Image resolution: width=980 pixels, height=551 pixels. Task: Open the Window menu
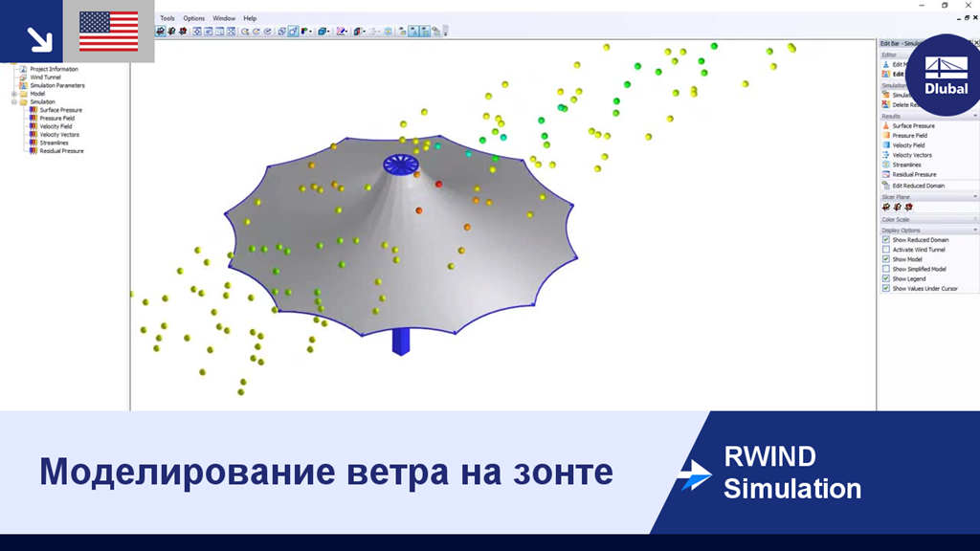click(224, 18)
